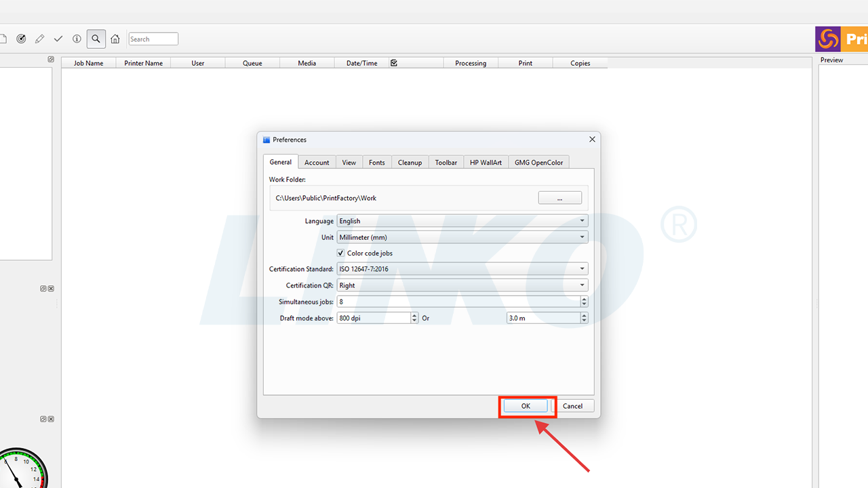Expand the Certification Standard dropdown

[x=462, y=269]
